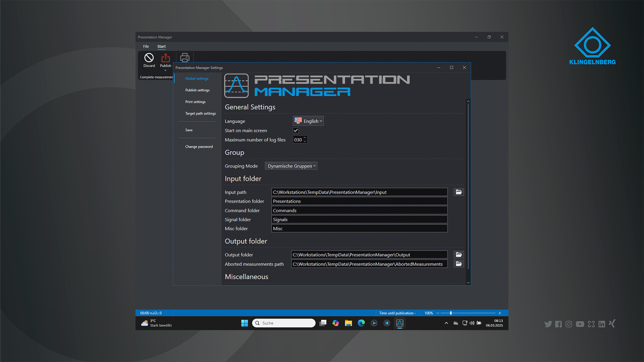Click the Aborted measurements path field

369,264
